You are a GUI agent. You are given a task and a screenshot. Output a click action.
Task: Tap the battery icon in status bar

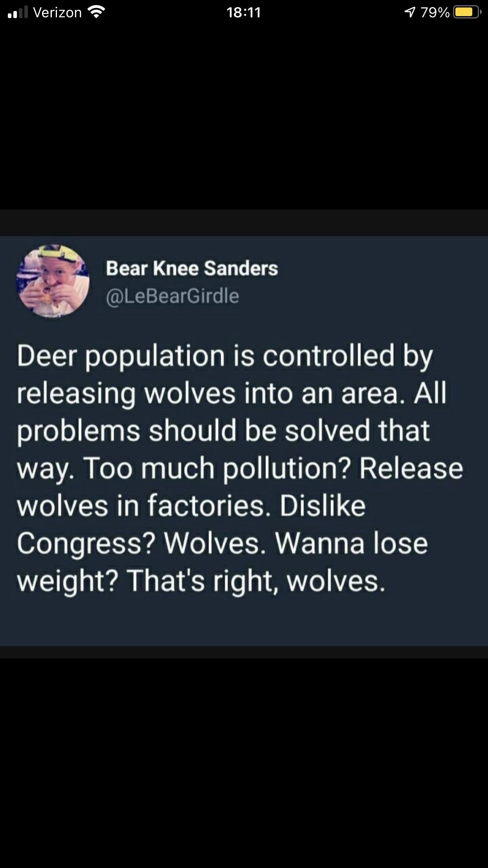(467, 13)
